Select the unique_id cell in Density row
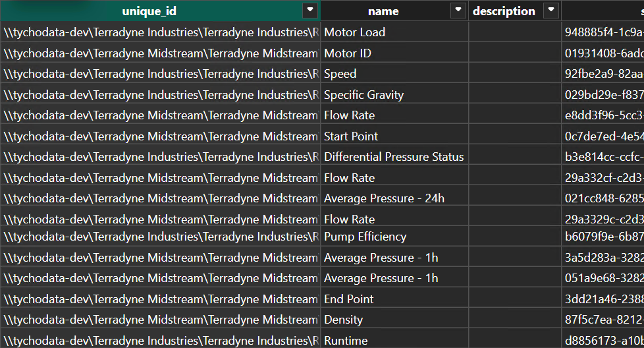This screenshot has width=644, height=348. point(160,319)
